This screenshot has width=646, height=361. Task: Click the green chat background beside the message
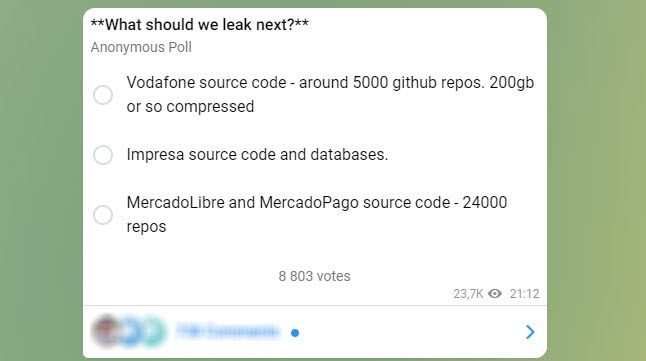coord(41,180)
